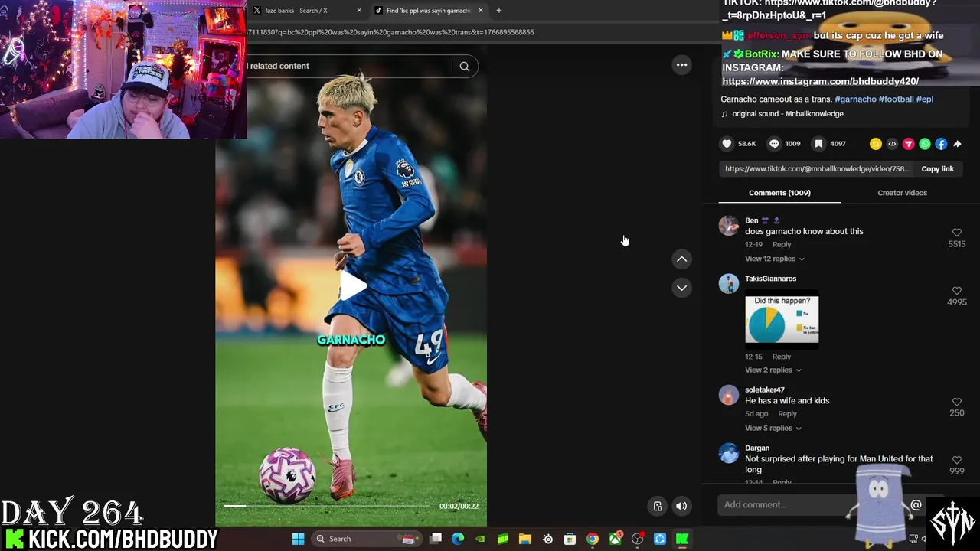This screenshot has width=980, height=551.
Task: Play the paused Garnacho video
Action: point(352,285)
